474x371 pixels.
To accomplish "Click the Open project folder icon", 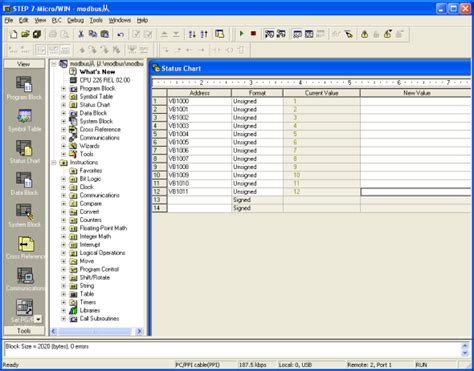I will click(x=25, y=34).
